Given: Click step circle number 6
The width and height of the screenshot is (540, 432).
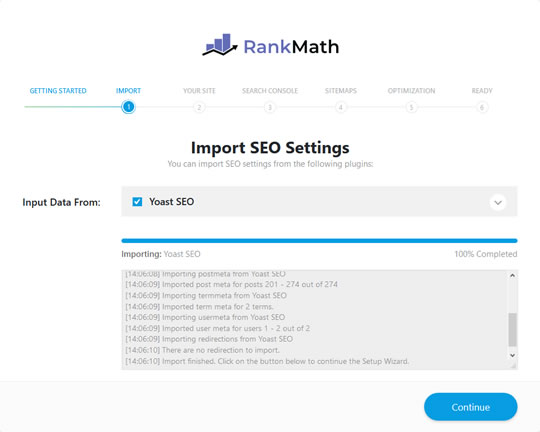Looking at the screenshot, I should pyautogui.click(x=482, y=107).
